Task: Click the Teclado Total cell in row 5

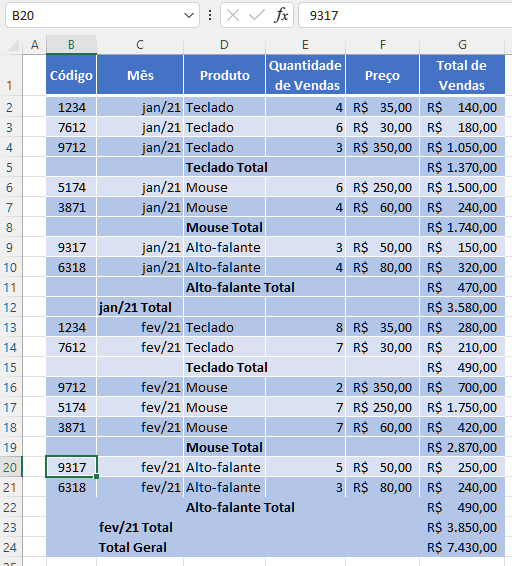Action: (x=224, y=167)
